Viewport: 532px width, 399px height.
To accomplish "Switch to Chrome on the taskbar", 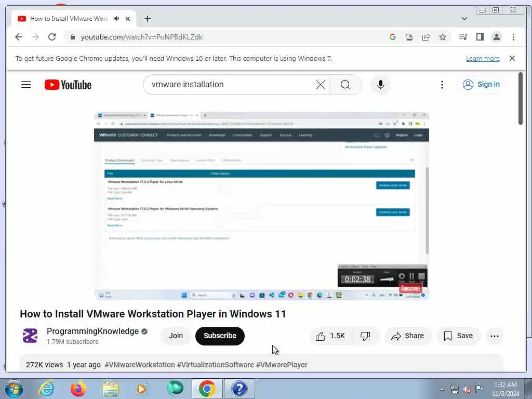I will [207, 389].
